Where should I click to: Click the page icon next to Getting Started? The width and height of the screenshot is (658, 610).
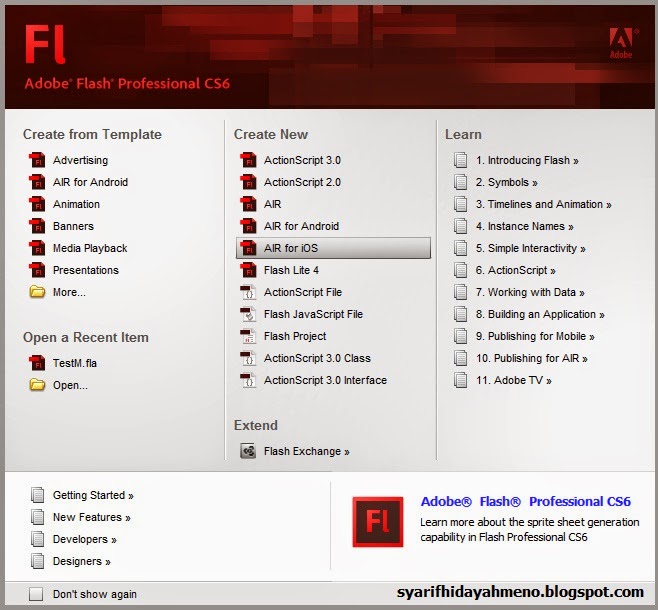click(37, 495)
